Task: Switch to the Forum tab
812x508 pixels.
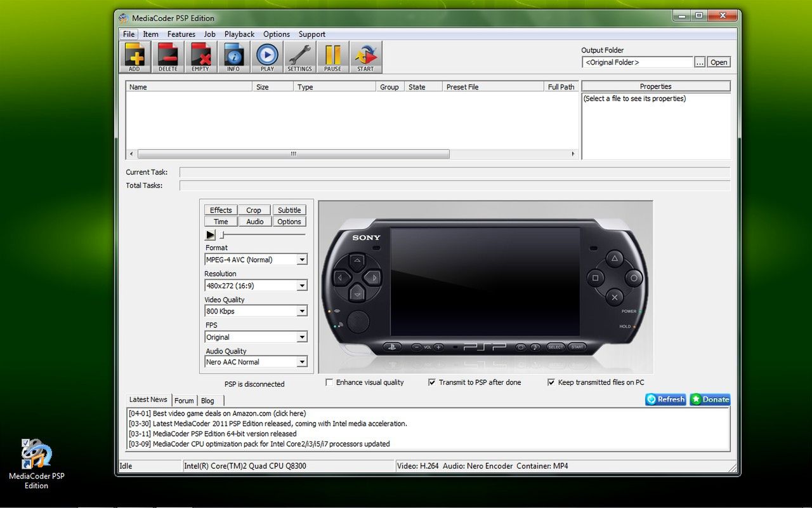Action: coord(184,400)
